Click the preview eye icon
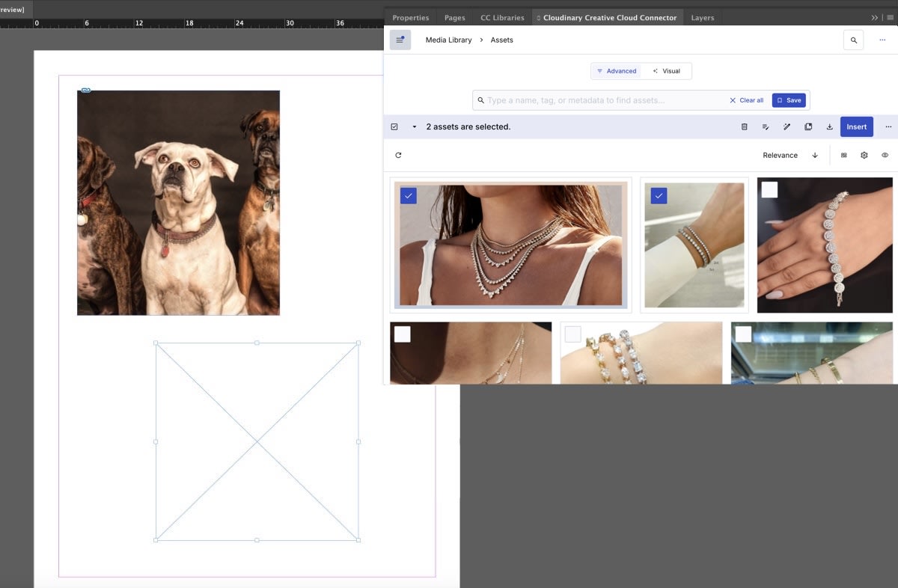Viewport: 898px width, 588px height. coord(885,155)
